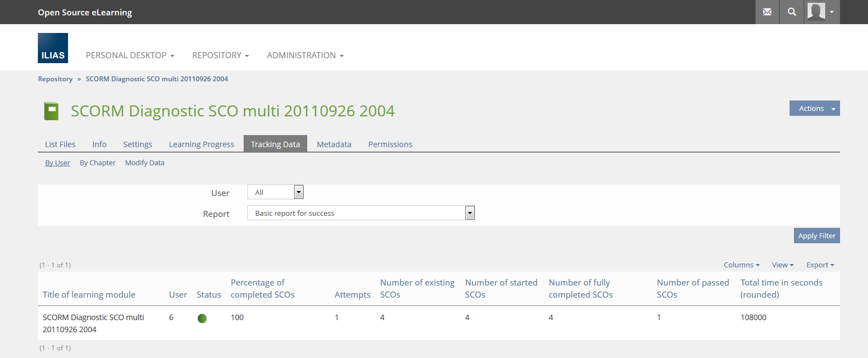The width and height of the screenshot is (868, 358).
Task: Click the green learning module book icon
Action: click(51, 111)
